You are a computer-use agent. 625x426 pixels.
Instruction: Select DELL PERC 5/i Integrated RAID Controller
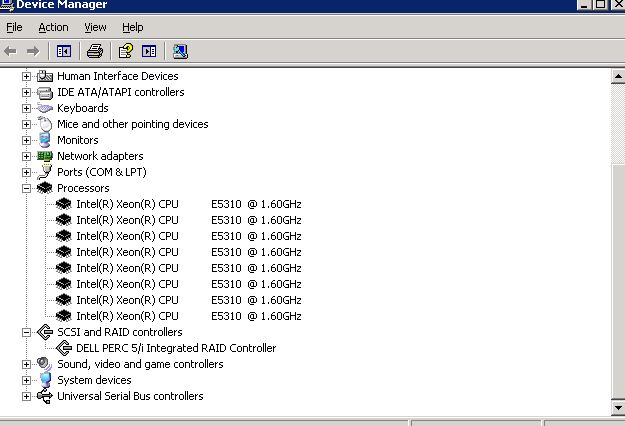[176, 348]
